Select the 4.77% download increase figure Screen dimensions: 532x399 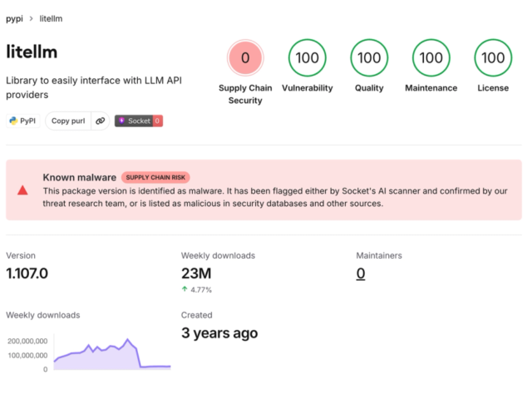(x=201, y=290)
